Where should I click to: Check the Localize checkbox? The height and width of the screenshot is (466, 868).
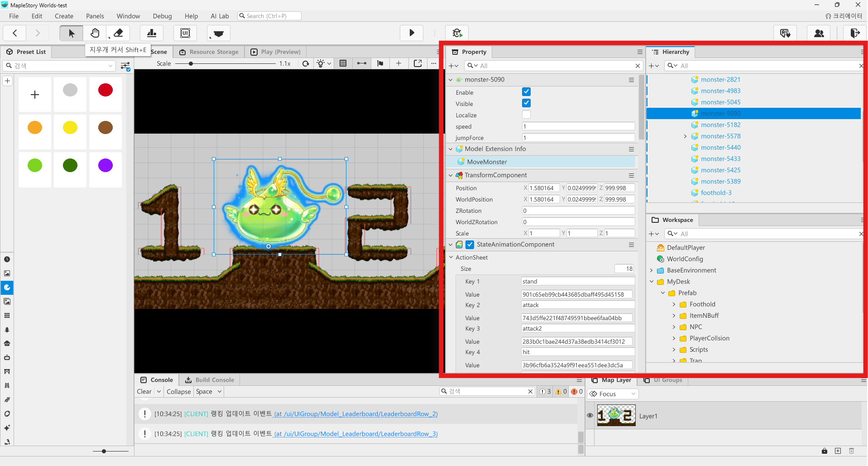coord(526,115)
